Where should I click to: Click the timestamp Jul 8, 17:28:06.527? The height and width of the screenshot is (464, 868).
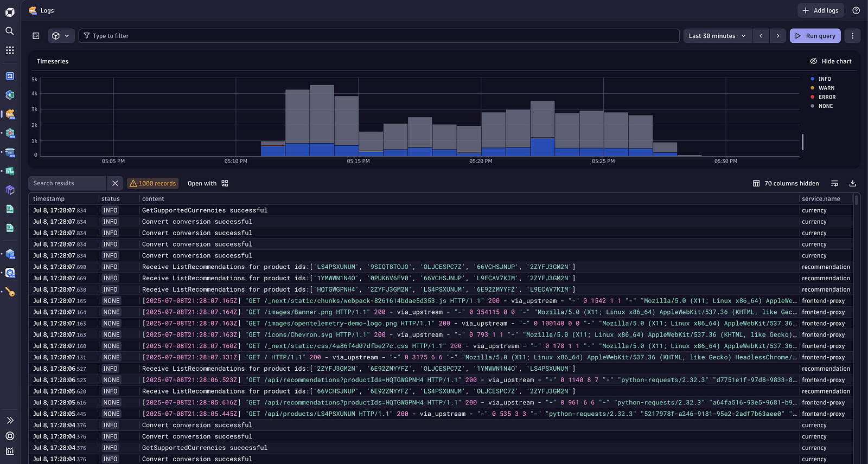(60, 369)
